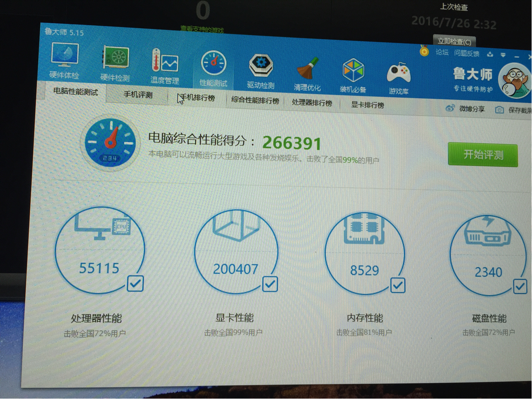Click the 磁盘性能 label

click(x=489, y=318)
